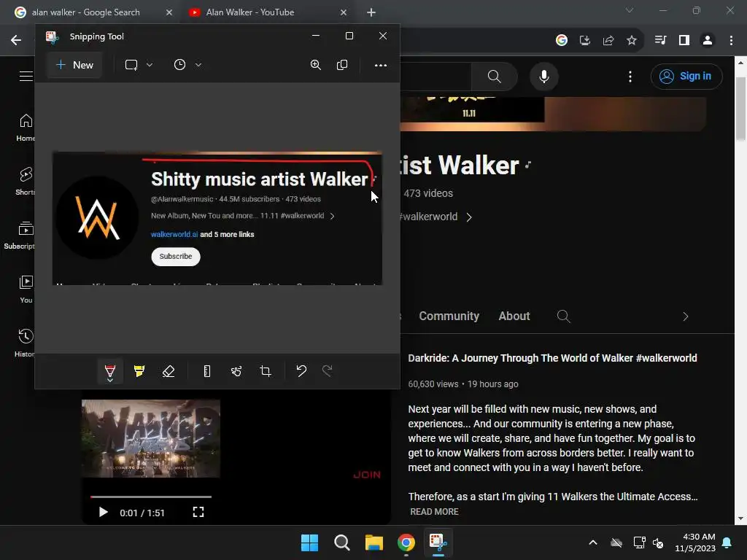Select image crop tool
This screenshot has width=747, height=560.
coord(266,371)
